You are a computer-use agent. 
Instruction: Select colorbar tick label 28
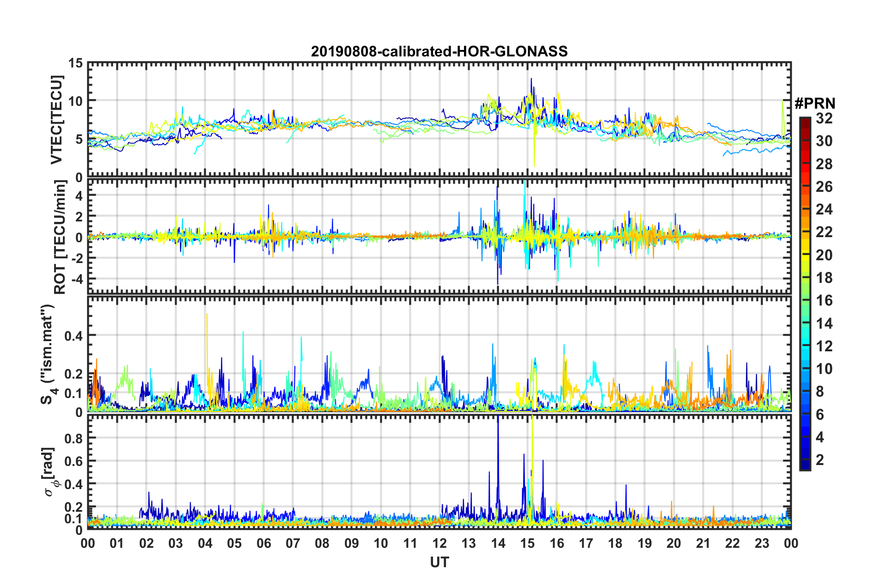824,164
